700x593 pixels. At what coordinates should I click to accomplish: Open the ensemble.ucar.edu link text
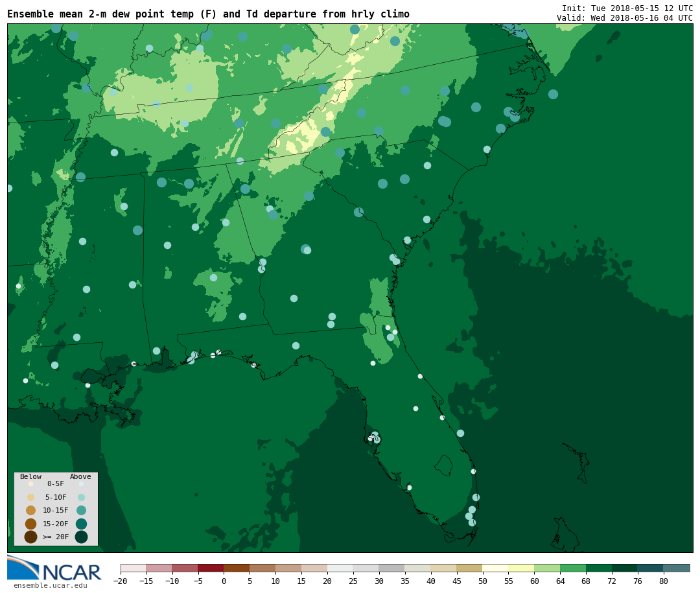click(x=50, y=585)
